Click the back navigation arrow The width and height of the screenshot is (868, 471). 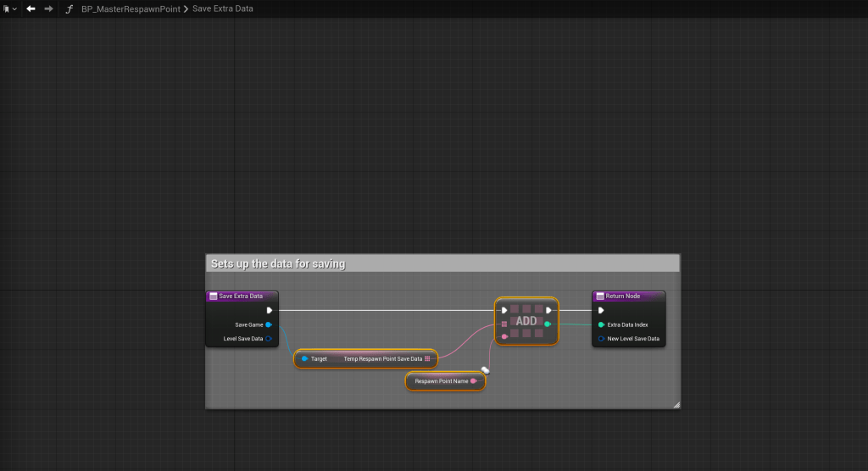point(31,8)
